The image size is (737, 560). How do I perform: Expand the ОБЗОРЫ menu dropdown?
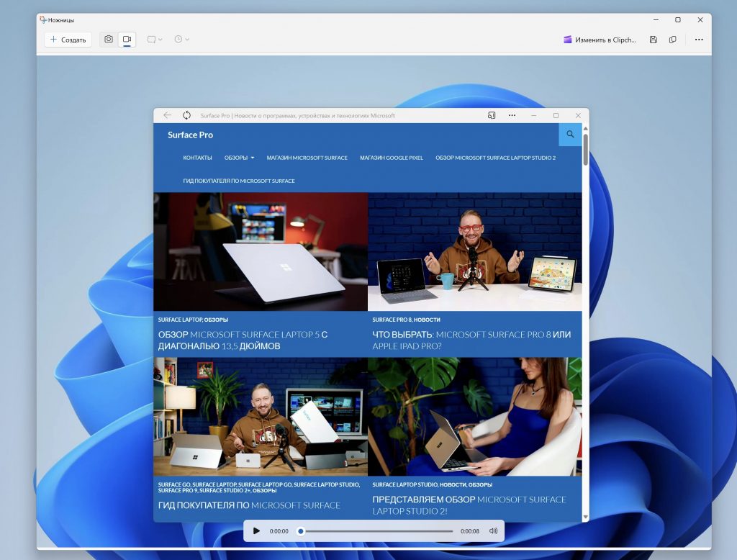[239, 158]
